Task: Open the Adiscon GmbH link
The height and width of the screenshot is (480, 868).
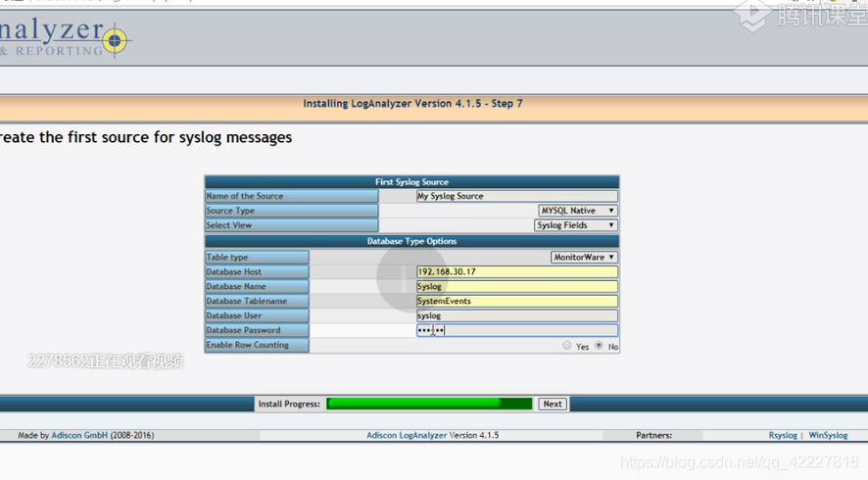Action: coord(79,435)
